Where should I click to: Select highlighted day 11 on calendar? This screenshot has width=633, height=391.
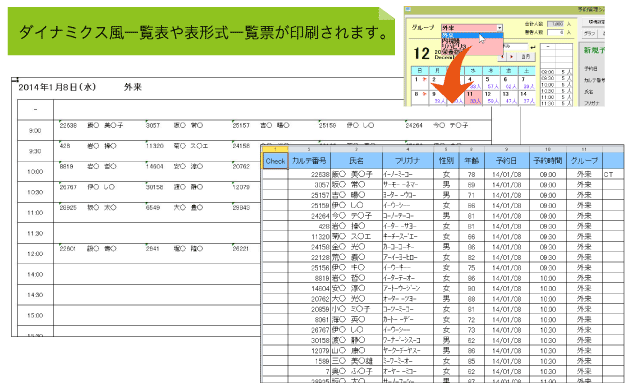point(473,97)
